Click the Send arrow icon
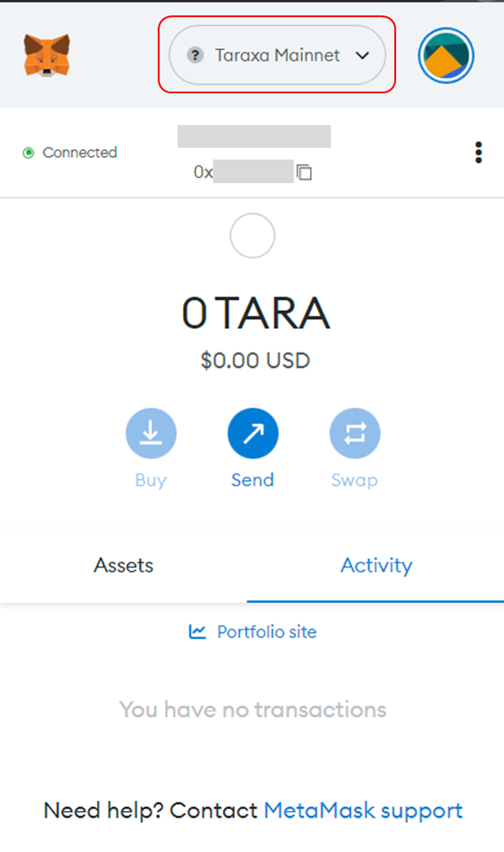The height and width of the screenshot is (852, 504). point(253,433)
